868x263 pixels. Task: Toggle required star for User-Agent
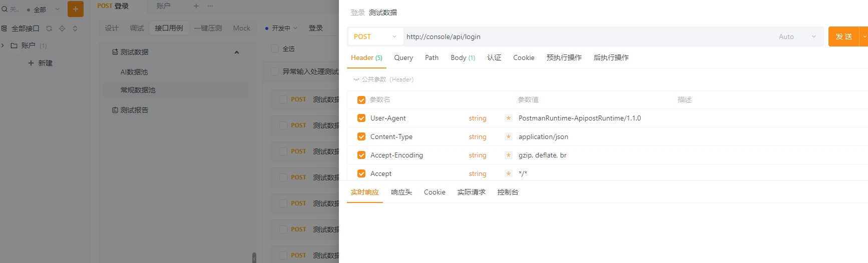coord(509,118)
